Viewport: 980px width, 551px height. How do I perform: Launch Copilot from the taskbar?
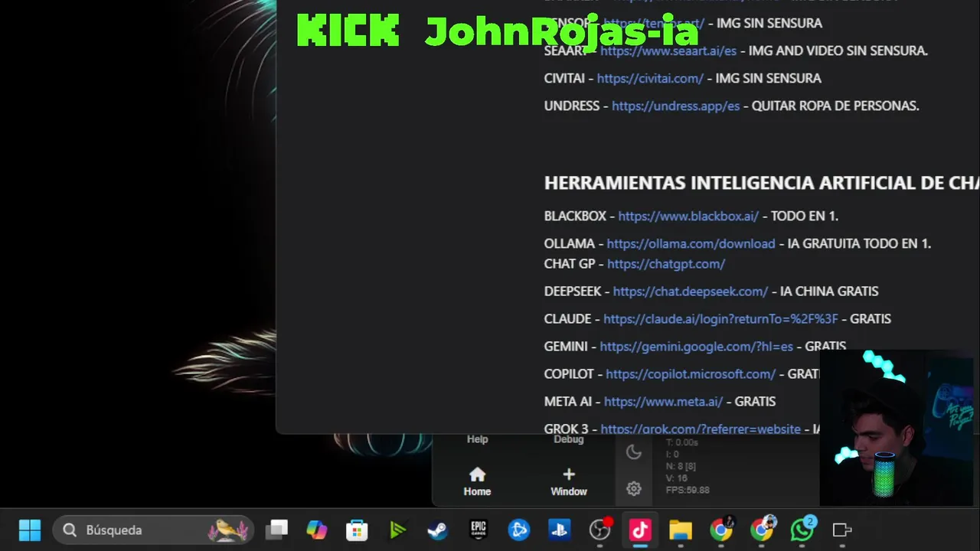click(316, 530)
